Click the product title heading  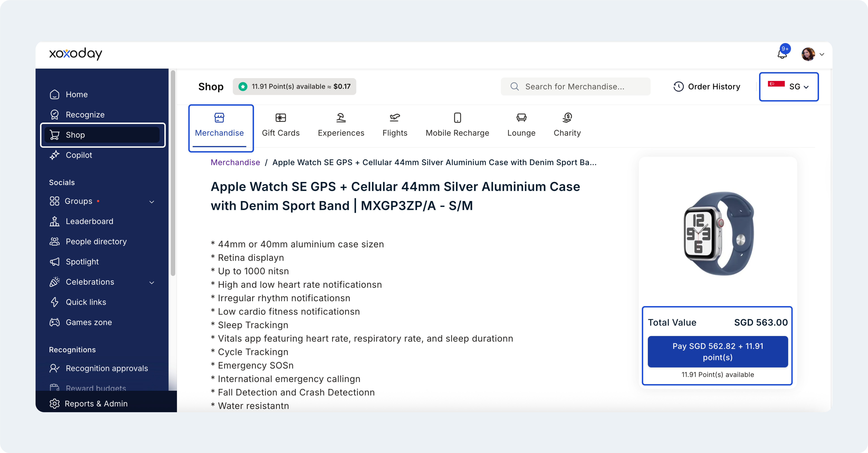point(395,196)
